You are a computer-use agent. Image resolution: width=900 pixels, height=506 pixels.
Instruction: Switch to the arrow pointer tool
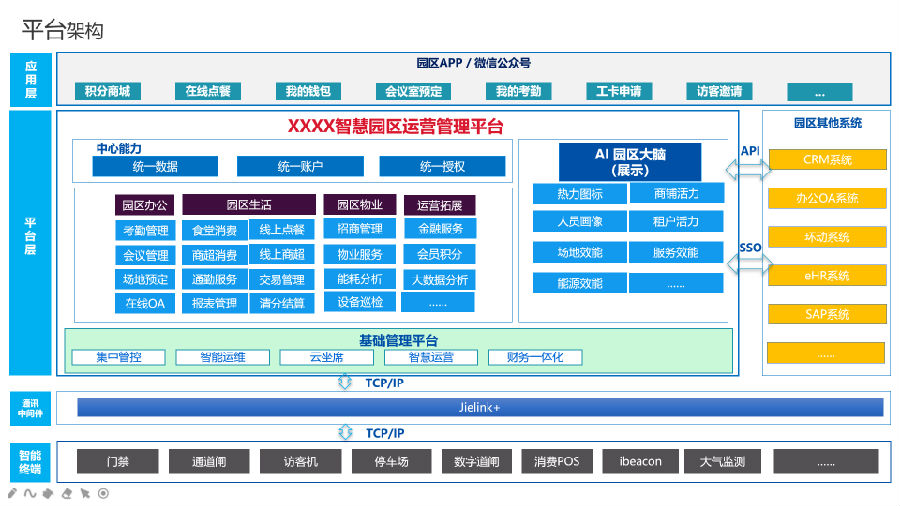click(85, 493)
